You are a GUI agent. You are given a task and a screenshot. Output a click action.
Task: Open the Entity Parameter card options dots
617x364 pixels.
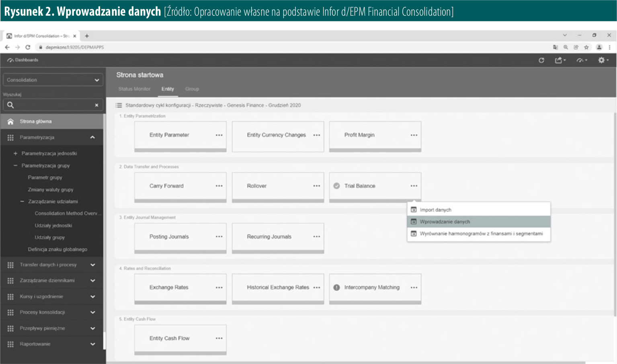219,135
